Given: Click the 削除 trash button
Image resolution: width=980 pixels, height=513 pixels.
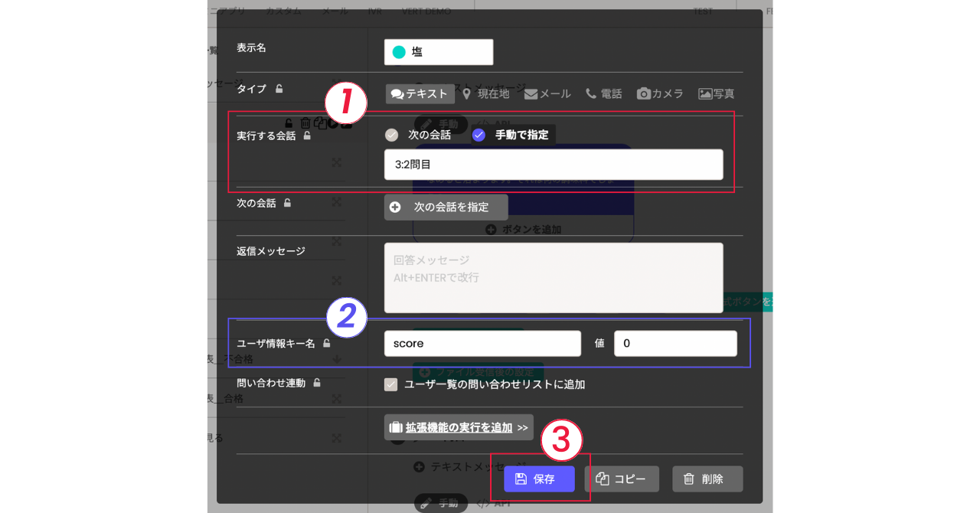Looking at the screenshot, I should click(x=707, y=479).
